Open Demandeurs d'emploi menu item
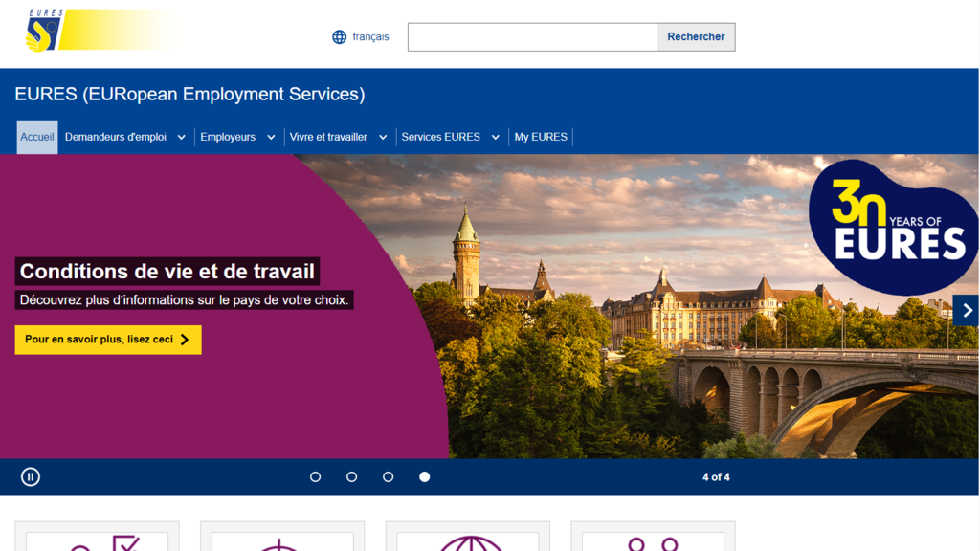980x551 pixels. tap(116, 137)
